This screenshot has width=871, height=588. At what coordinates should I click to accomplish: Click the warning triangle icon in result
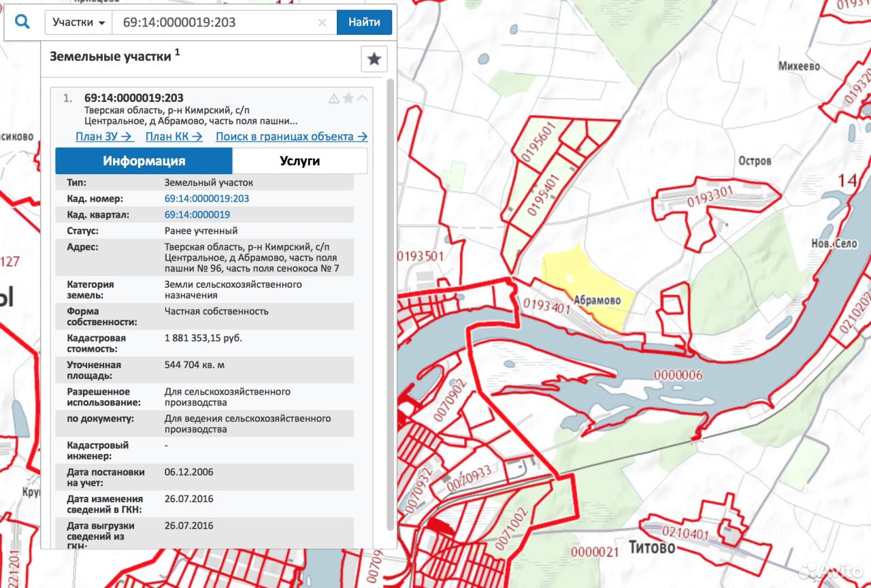tap(334, 98)
